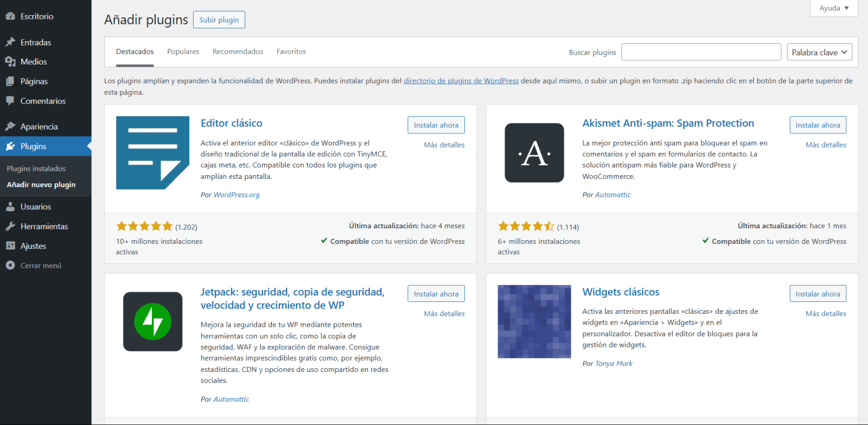This screenshot has width=868, height=425.
Task: Open Automattic author link under Akismet
Action: click(x=613, y=195)
